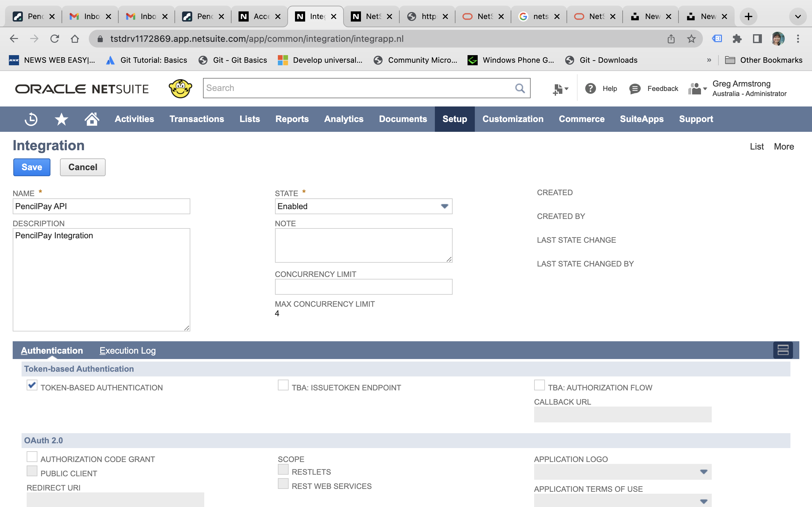Uncheck Token-Based Authentication
812x507 pixels.
coord(32,386)
